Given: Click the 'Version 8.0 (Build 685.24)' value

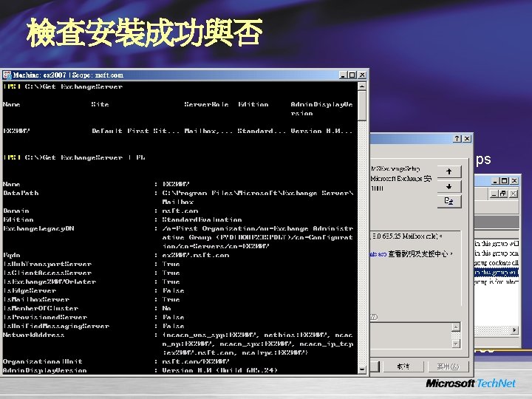Looking at the screenshot, I should [220, 370].
